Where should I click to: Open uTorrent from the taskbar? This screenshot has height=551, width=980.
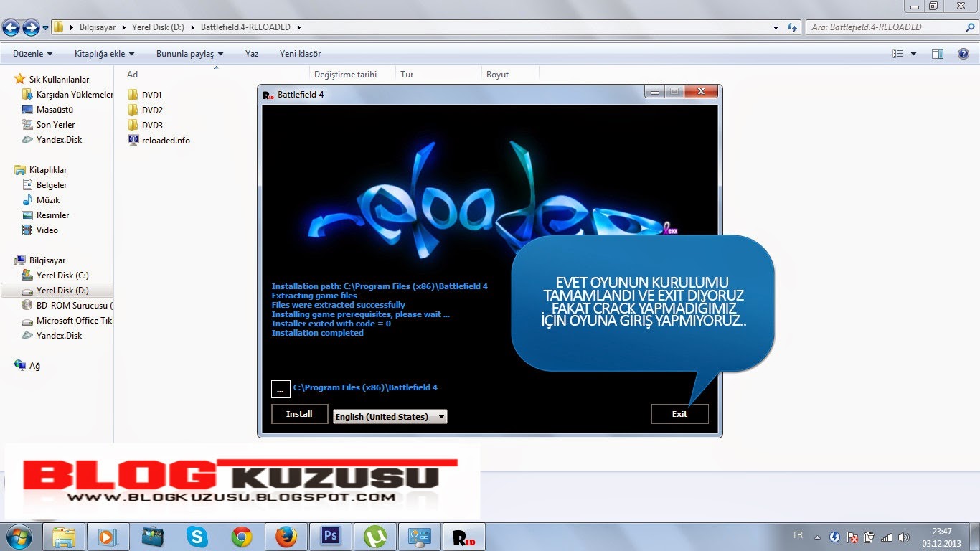coord(374,537)
